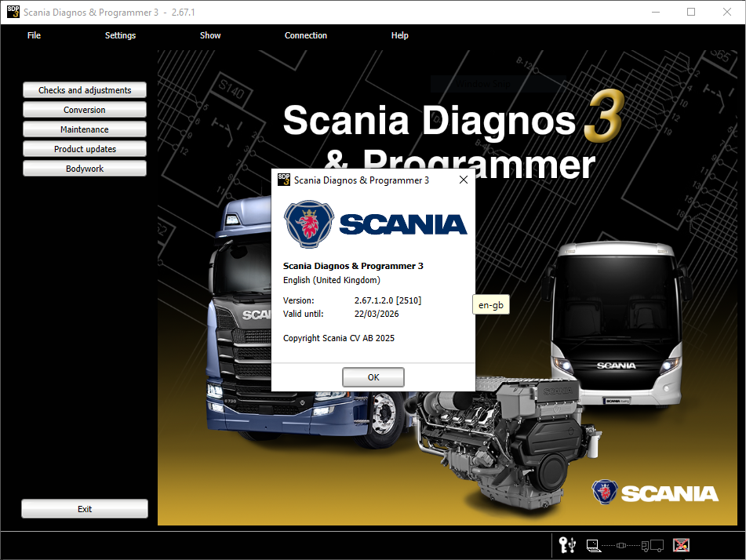Click the en-gb language indicator
Screen dimensions: 746x560
(490, 304)
